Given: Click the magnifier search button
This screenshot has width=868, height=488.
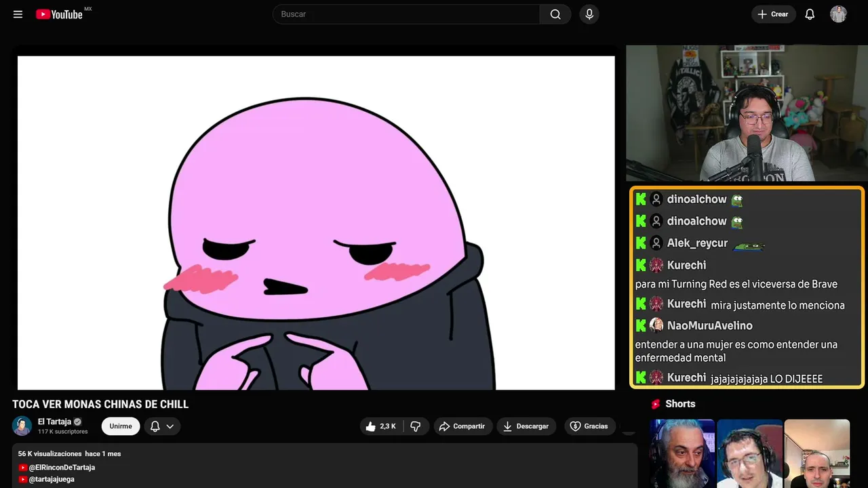Looking at the screenshot, I should coord(555,14).
